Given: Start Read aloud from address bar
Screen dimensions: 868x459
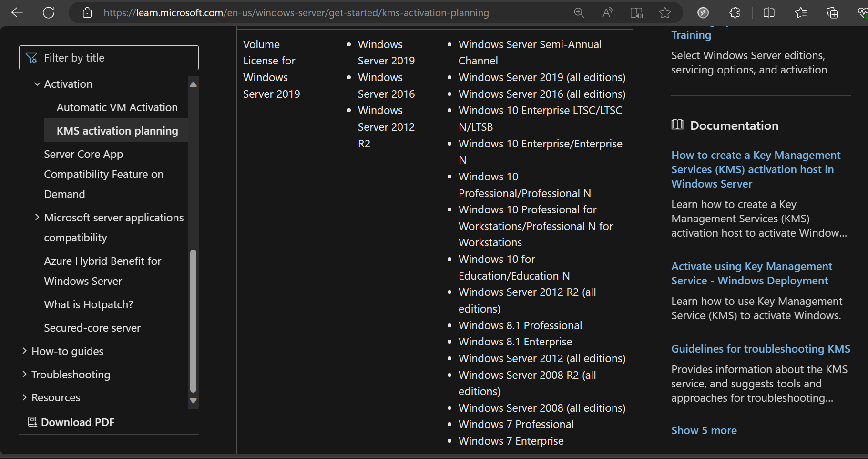Looking at the screenshot, I should 608,13.
